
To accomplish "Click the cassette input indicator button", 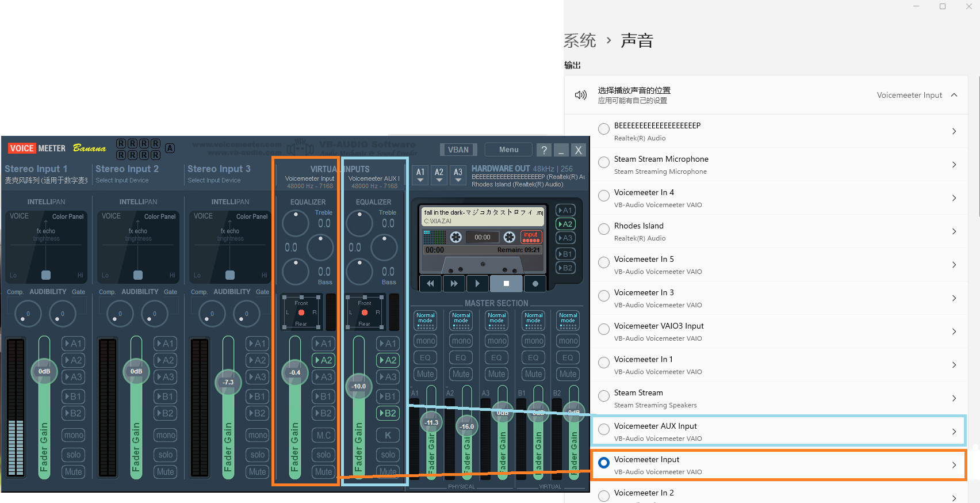I will tap(531, 237).
